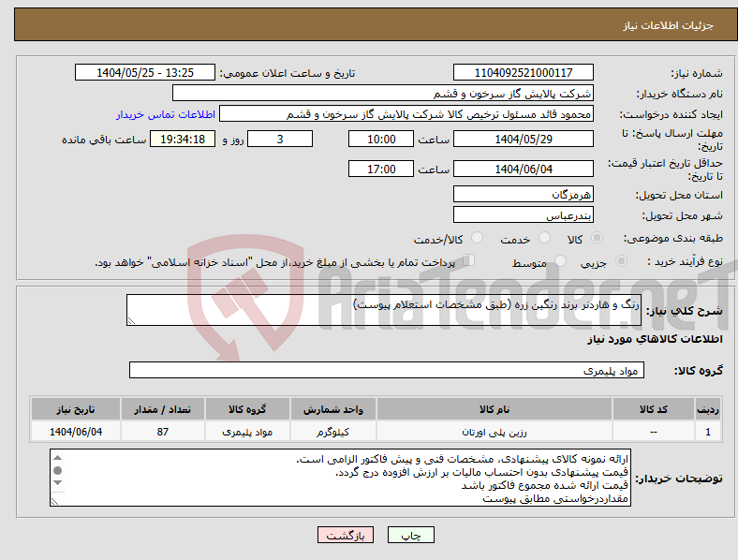Click the نام کالا column header

(494, 409)
